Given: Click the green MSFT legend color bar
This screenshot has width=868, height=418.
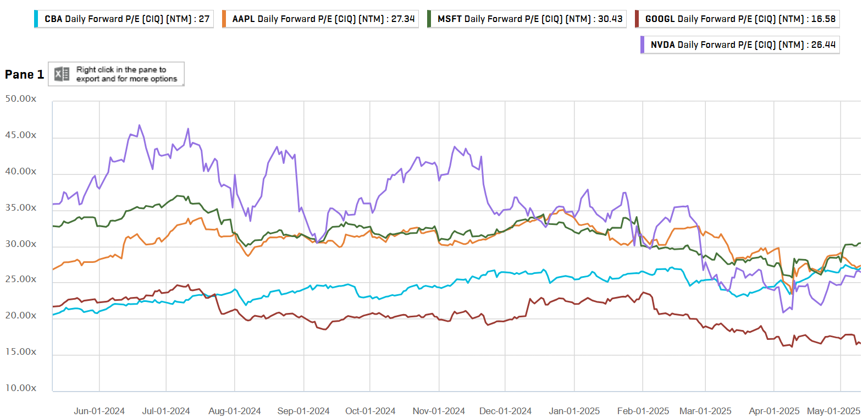Looking at the screenshot, I should coord(429,19).
